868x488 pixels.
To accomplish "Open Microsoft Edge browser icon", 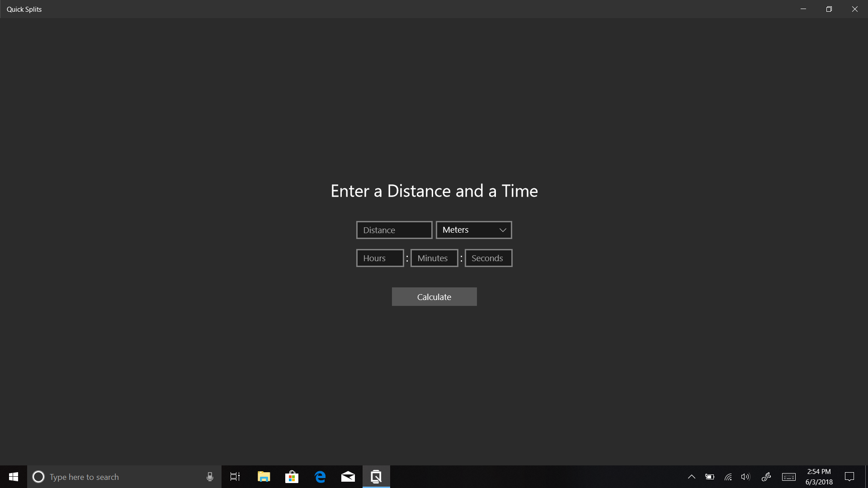I will pyautogui.click(x=320, y=477).
